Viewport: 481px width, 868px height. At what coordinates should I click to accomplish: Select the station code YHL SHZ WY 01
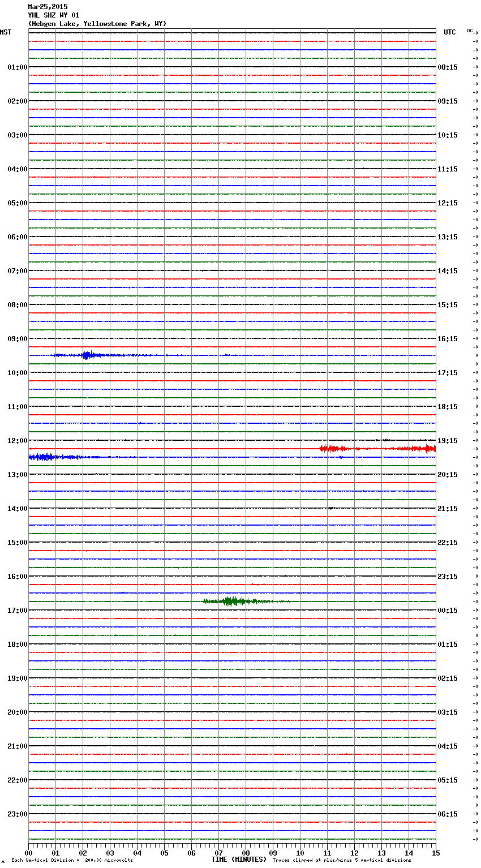coord(54,15)
